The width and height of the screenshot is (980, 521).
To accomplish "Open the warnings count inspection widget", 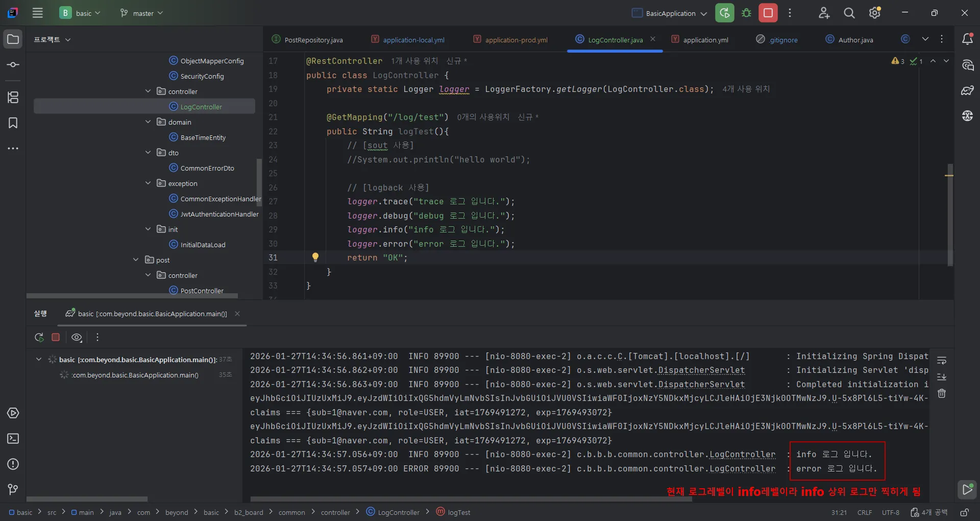I will tap(898, 61).
